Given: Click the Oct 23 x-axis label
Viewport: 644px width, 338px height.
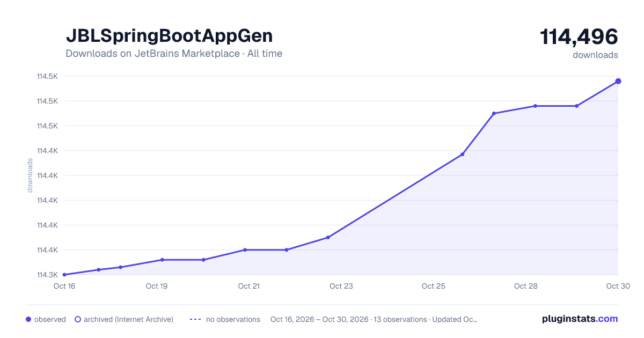Looking at the screenshot, I should (x=341, y=286).
